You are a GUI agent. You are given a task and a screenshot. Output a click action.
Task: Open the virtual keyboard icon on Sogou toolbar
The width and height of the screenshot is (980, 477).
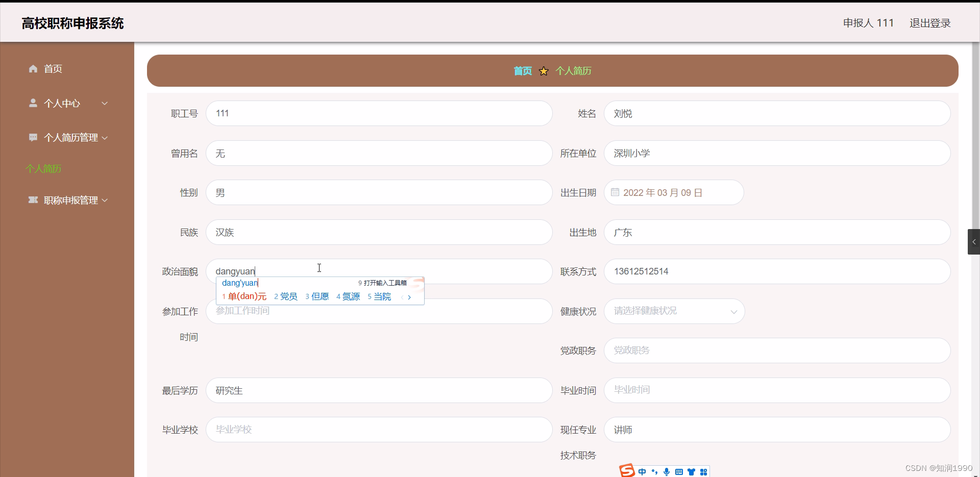pyautogui.click(x=679, y=471)
